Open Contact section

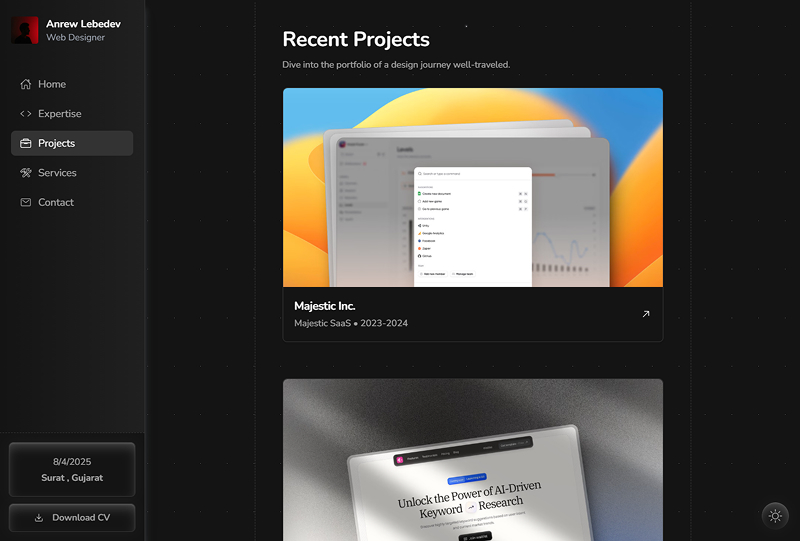pyautogui.click(x=72, y=203)
